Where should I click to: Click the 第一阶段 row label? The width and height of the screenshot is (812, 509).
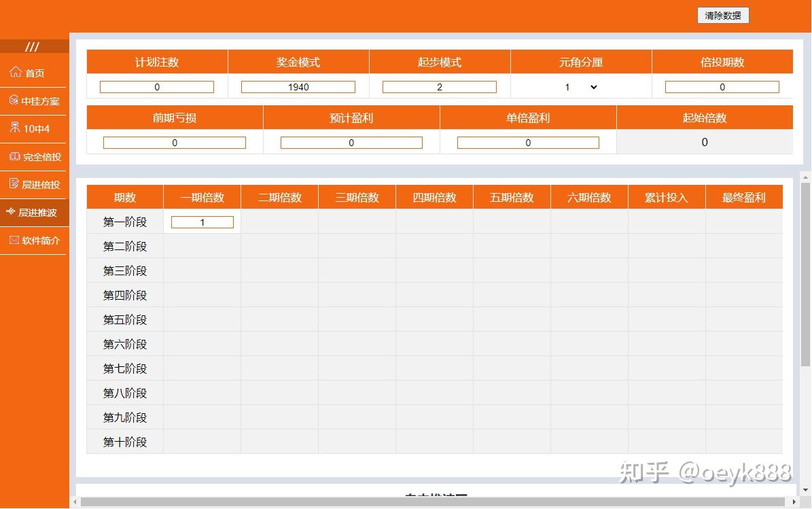[125, 222]
